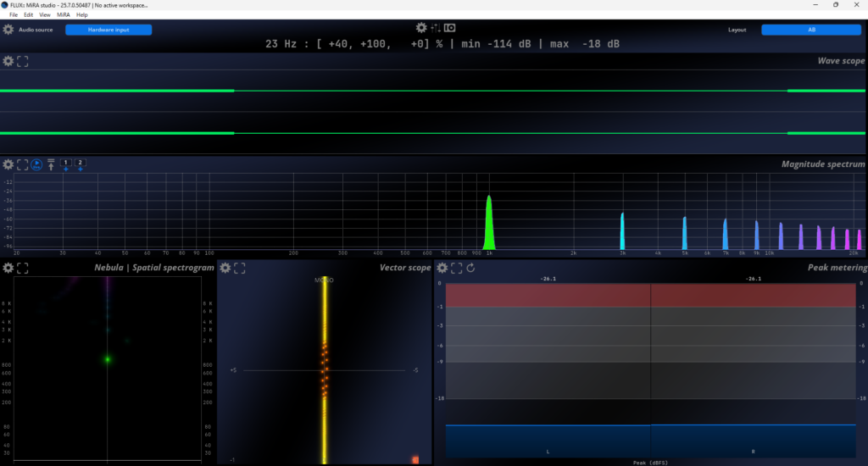Open the File menu
This screenshot has height=466, width=868.
tap(14, 15)
